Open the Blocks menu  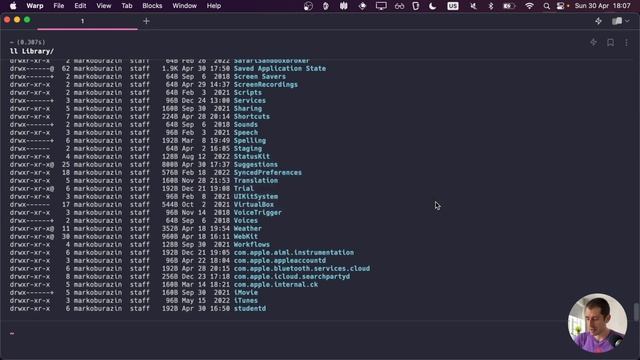coord(152,6)
